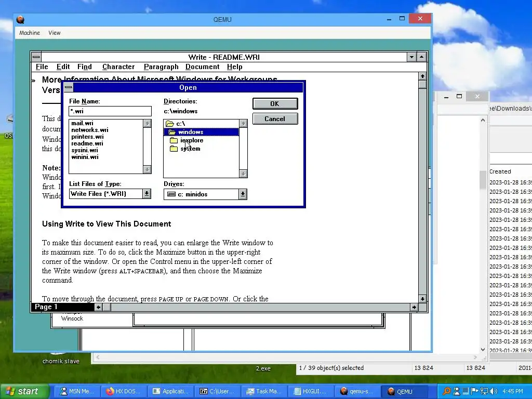
Task: Open Write's File menu
Action: pyautogui.click(x=42, y=67)
